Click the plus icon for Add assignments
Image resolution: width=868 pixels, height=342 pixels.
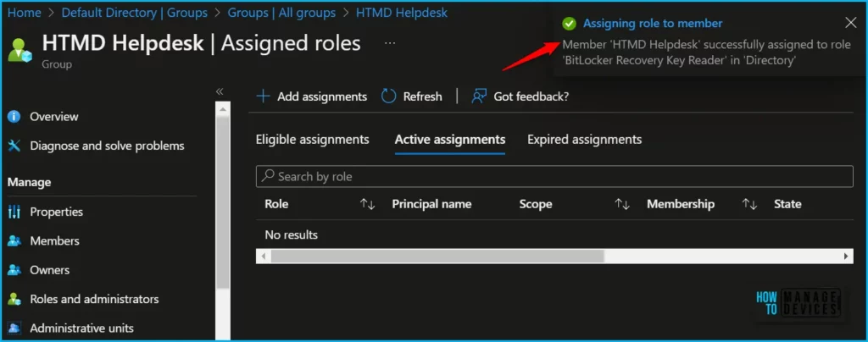pyautogui.click(x=263, y=97)
